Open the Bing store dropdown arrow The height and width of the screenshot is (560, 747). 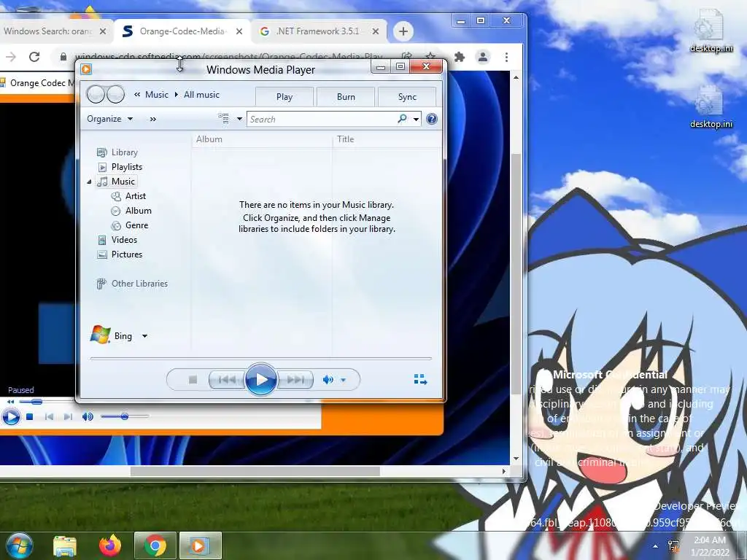coord(145,336)
